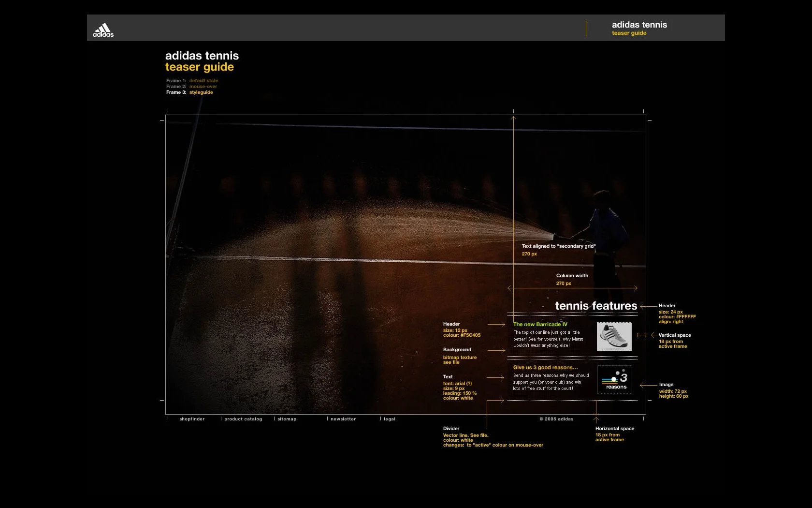Open the sitemap footer link

coord(287,419)
